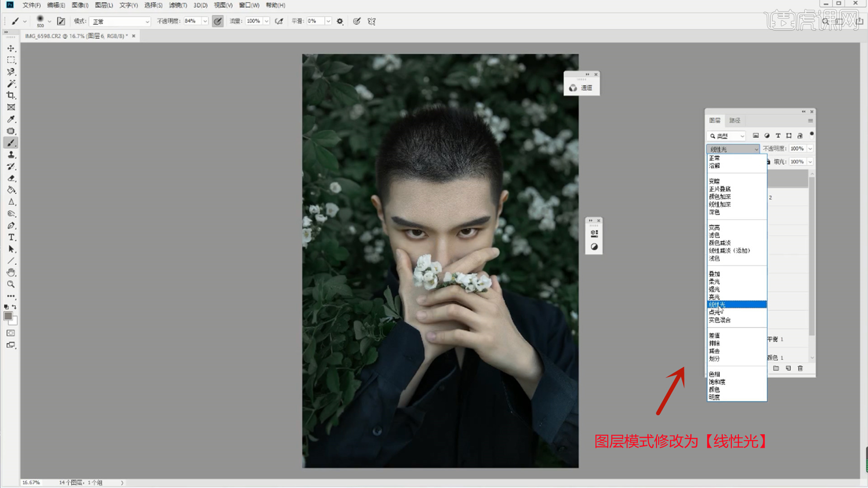Screen dimensions: 868x488
Task: Switch to the 路径 (Paths) tab
Action: click(735, 121)
